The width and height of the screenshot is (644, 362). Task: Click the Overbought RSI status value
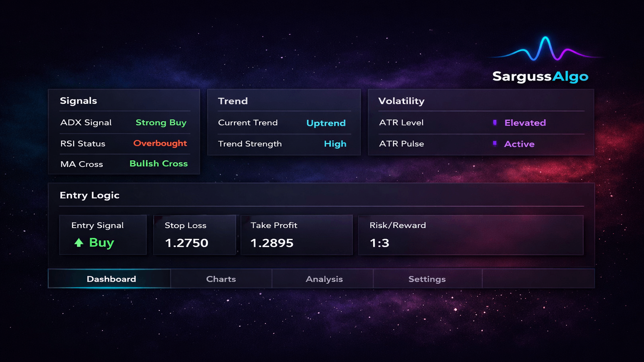coord(160,143)
